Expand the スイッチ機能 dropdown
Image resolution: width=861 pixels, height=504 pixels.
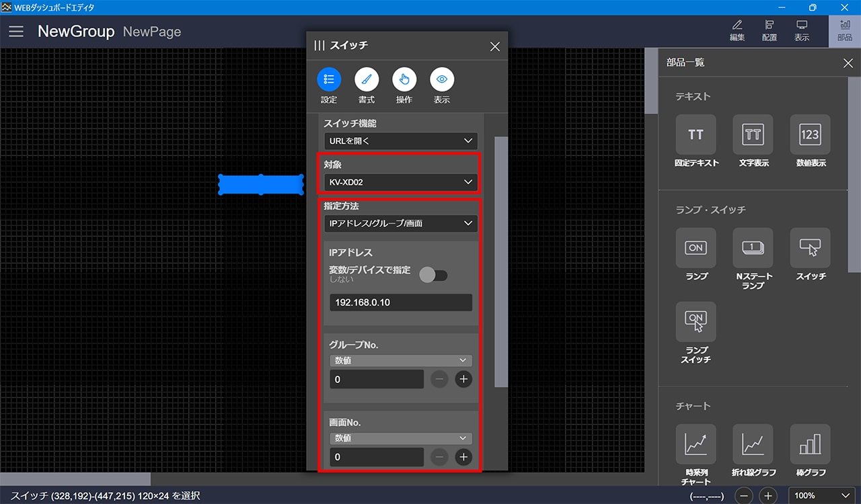(x=400, y=141)
